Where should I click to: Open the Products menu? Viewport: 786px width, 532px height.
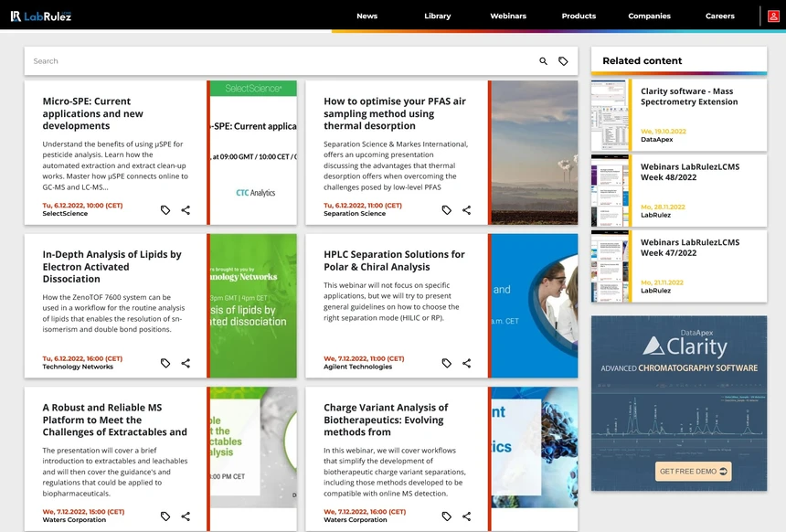[x=579, y=16]
